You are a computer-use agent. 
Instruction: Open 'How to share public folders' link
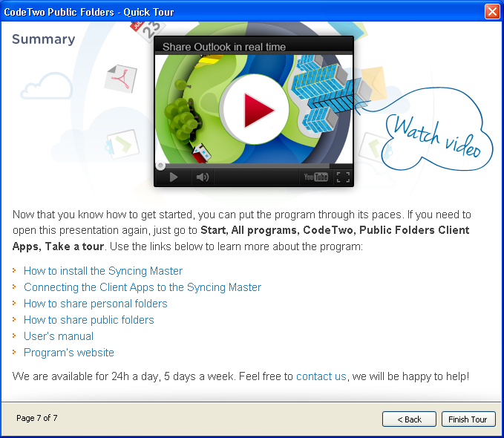tap(89, 320)
